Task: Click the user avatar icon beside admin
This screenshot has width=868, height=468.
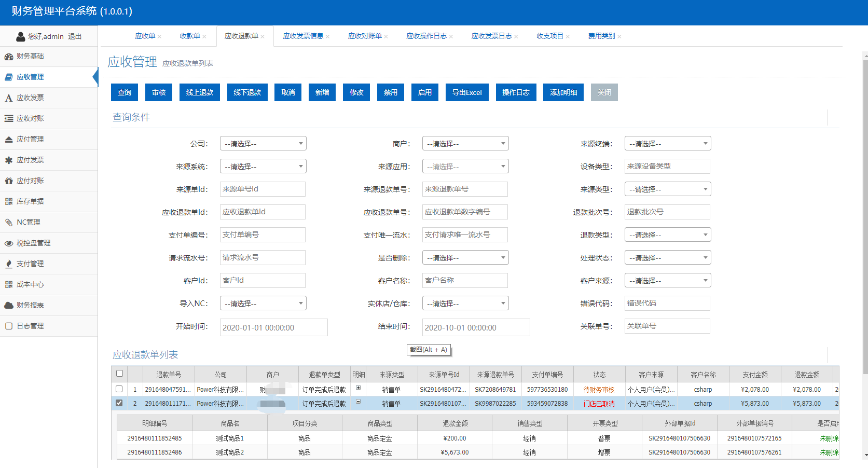Action: click(21, 36)
